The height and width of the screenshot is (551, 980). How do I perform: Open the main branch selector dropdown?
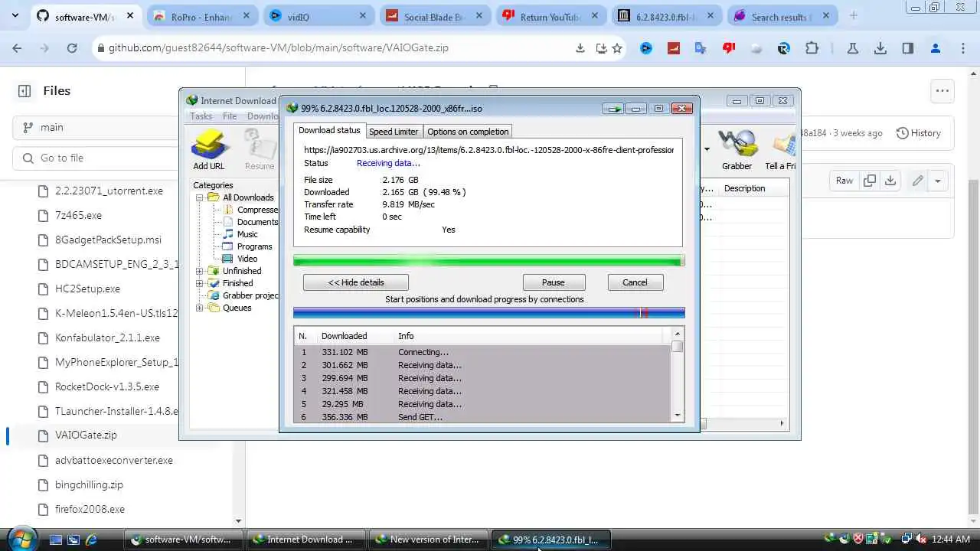click(95, 127)
